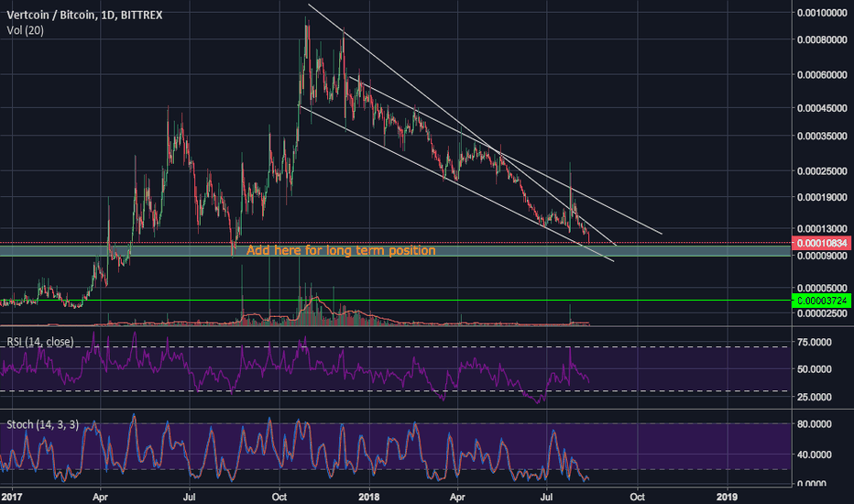Click the 2018 label on time axis
This screenshot has height=504, width=854.
click(369, 497)
